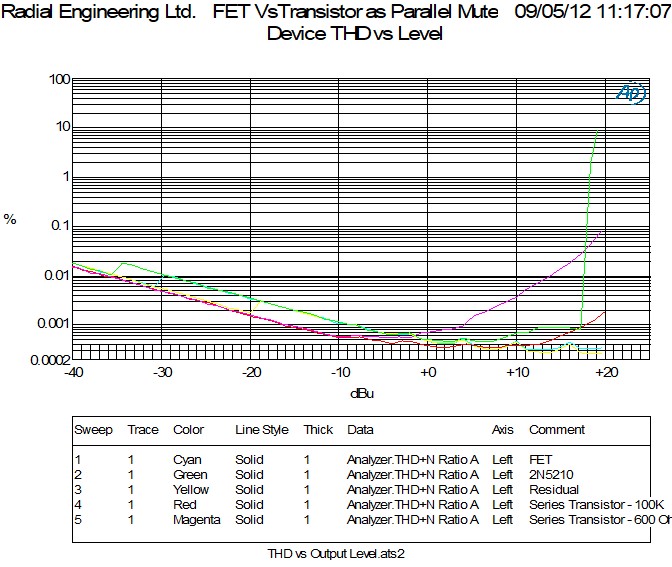Viewport: 672px width, 567px height.
Task: Click 'Analyzer.THD+N Ratio A' in Green row
Action: pyautogui.click(x=413, y=475)
